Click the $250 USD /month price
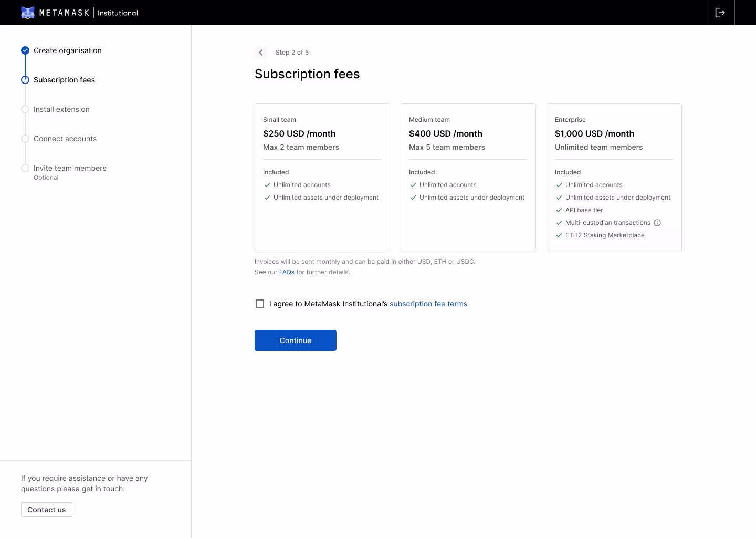756x538 pixels. (299, 133)
